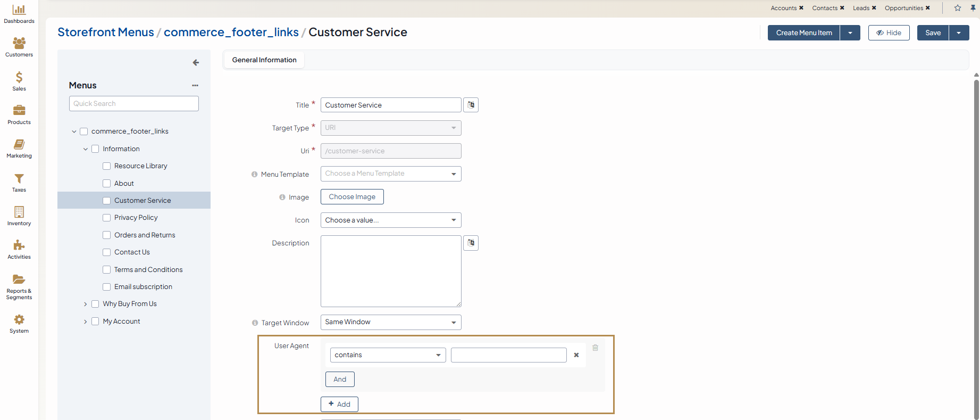Expand the Why Buy From Us tree node

[85, 304]
